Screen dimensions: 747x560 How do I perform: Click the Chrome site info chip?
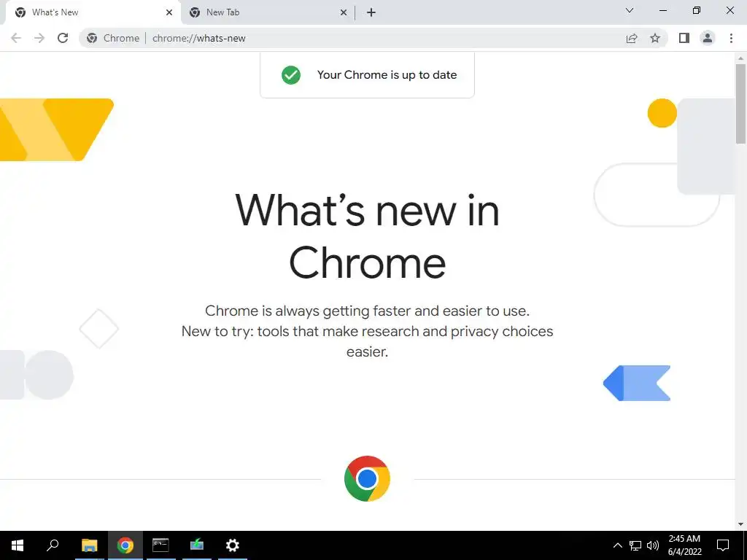[113, 38]
